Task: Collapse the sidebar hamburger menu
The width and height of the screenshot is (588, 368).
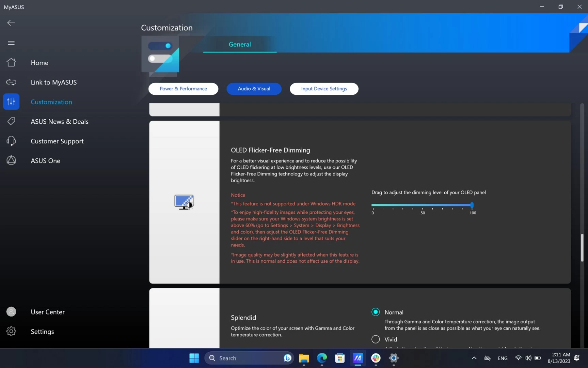Action: tap(11, 43)
